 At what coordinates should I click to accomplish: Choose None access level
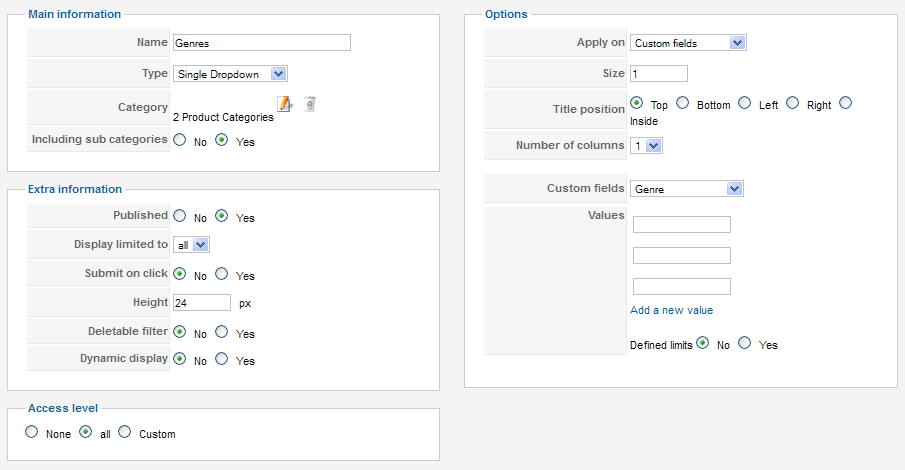point(32,432)
